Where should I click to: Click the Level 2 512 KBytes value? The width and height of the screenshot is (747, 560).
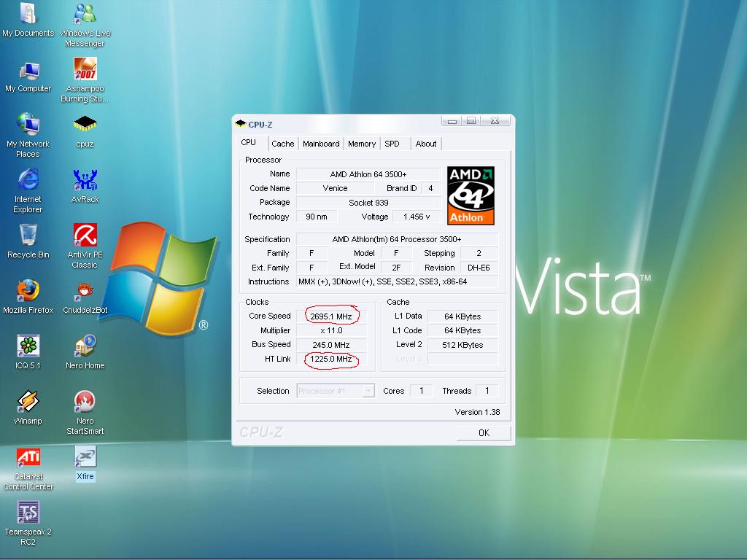pos(462,345)
